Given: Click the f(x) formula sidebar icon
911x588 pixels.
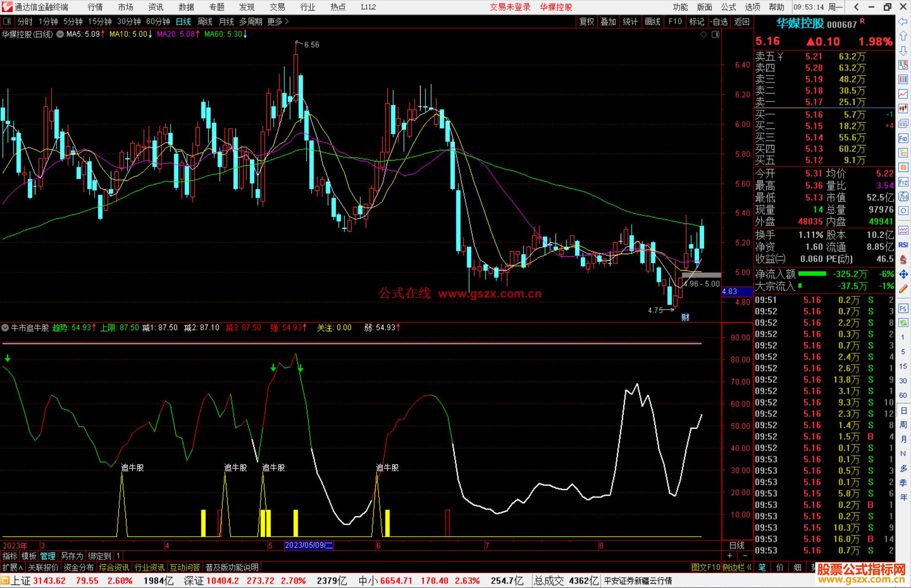Looking at the screenshot, I should pyautogui.click(x=903, y=196).
